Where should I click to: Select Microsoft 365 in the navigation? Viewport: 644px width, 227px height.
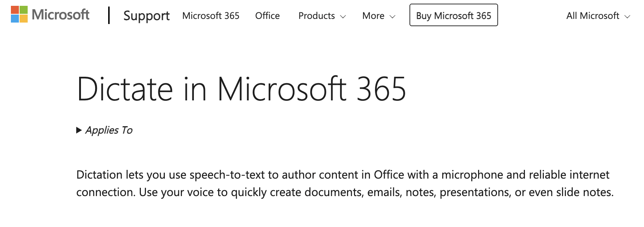coord(211,16)
